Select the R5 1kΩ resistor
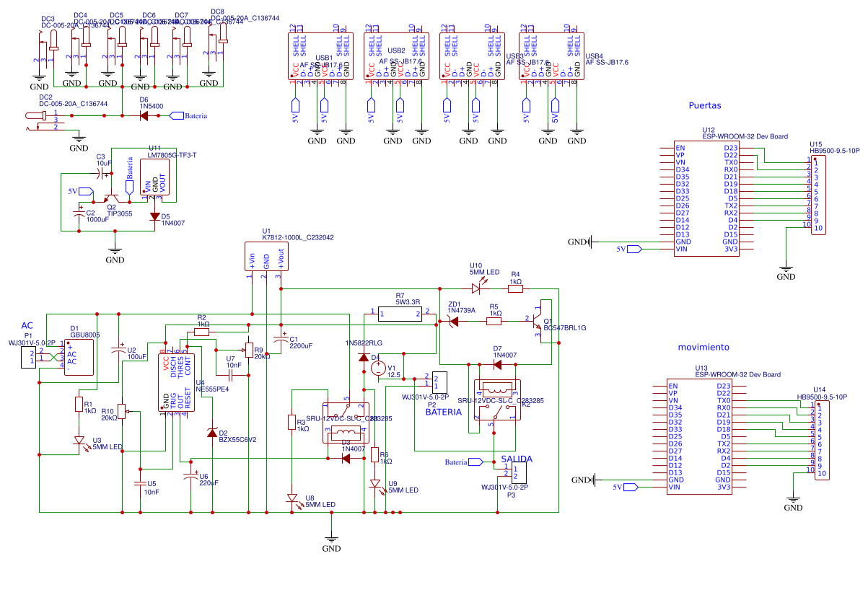Image resolution: width=868 pixels, height=600 pixels. (x=495, y=322)
